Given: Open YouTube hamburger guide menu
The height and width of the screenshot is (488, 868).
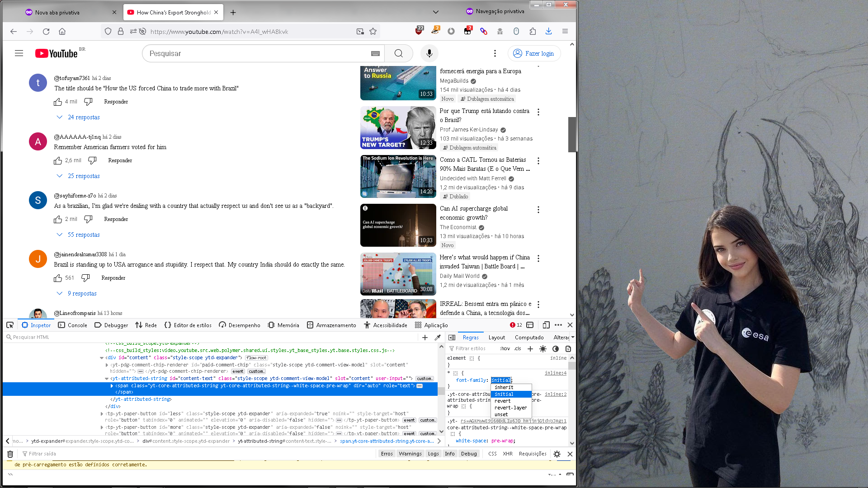Looking at the screenshot, I should (19, 53).
